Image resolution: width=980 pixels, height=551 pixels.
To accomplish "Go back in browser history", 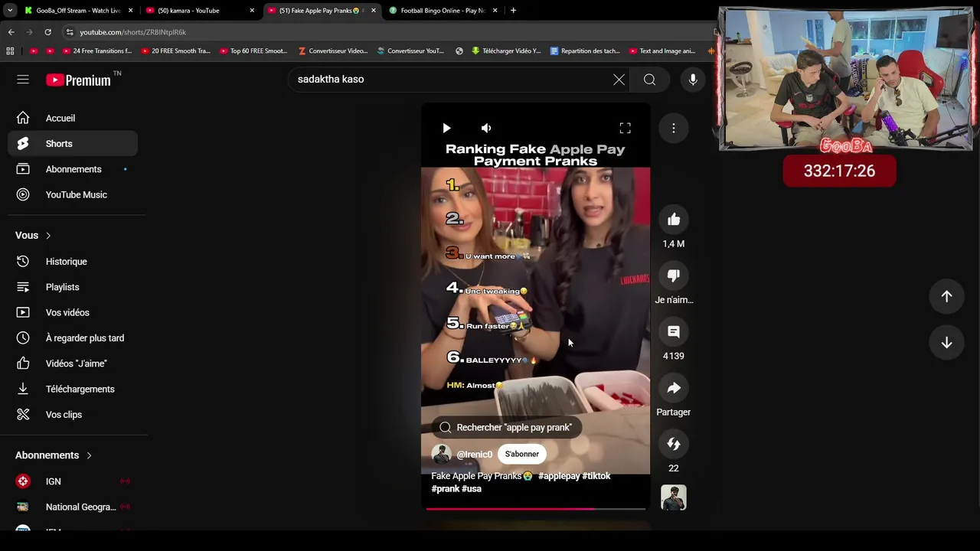I will coord(11,32).
